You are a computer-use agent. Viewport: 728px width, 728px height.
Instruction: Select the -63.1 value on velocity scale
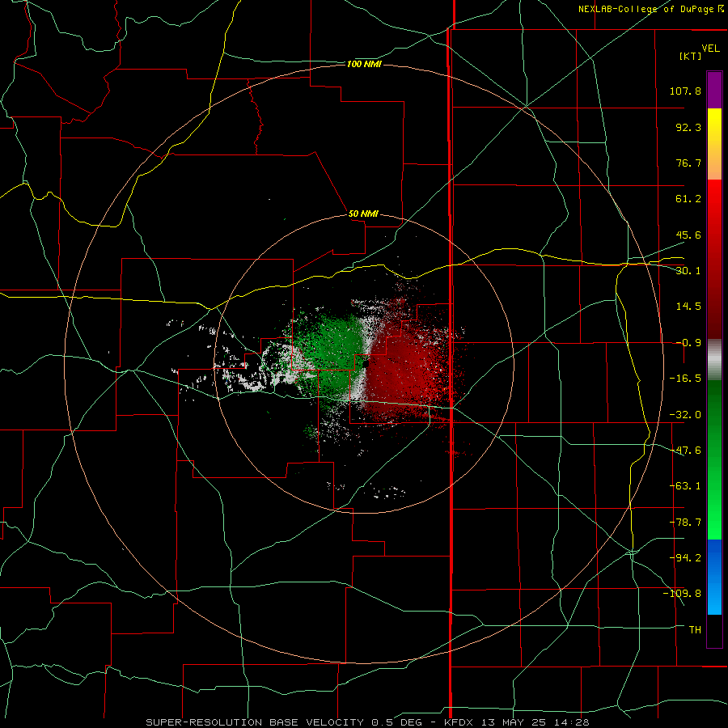[x=685, y=486]
